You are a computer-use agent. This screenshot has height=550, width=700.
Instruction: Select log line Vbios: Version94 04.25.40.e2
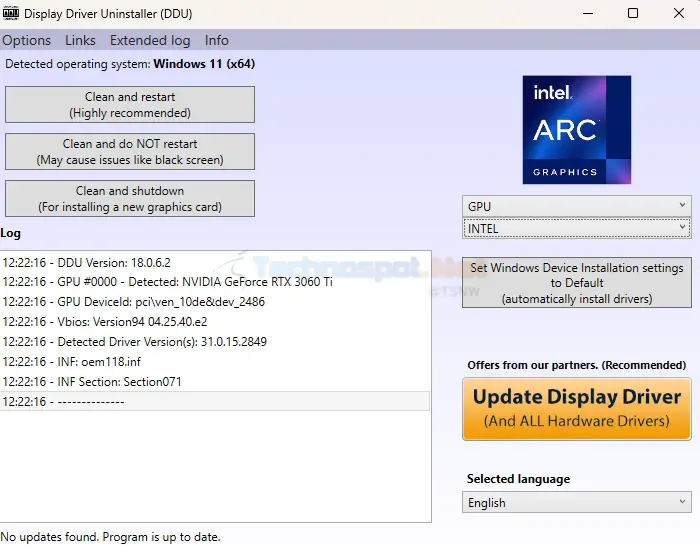pos(215,322)
